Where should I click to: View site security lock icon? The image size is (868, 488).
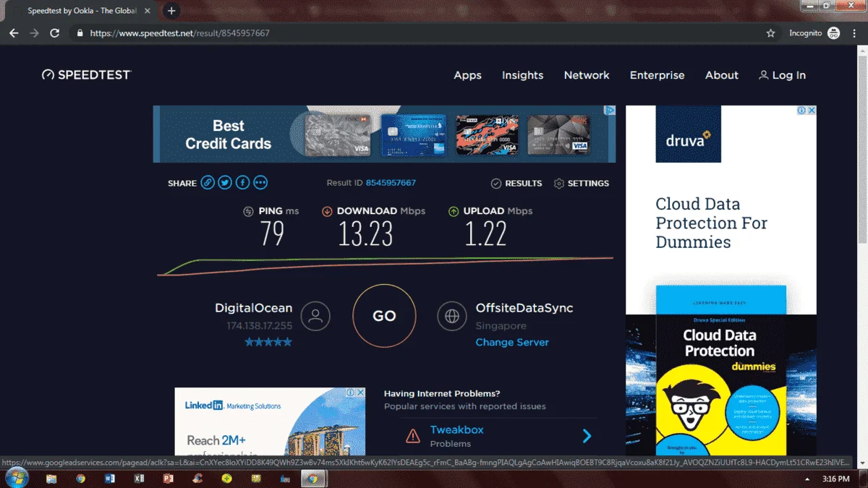(80, 33)
